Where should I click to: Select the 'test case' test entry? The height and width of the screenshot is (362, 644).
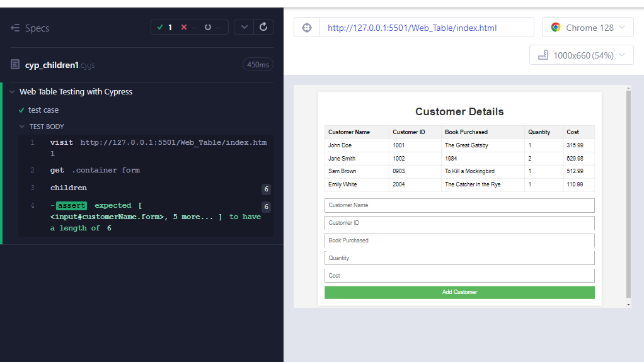click(43, 110)
